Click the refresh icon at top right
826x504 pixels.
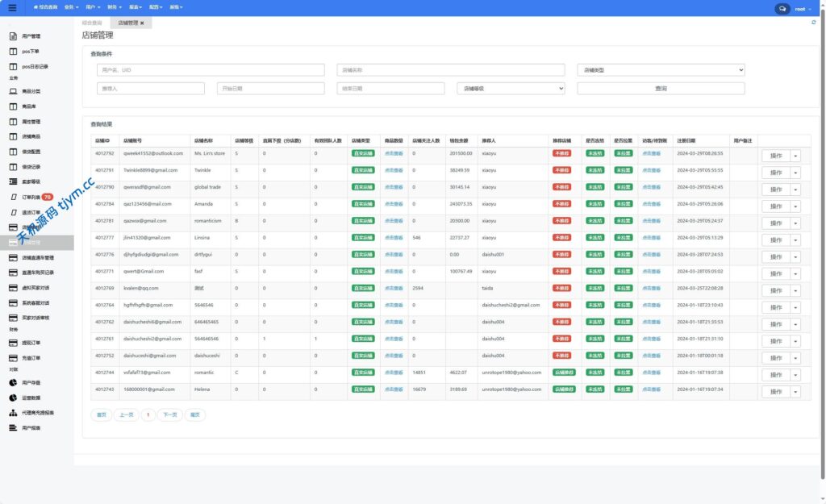pyautogui.click(x=813, y=23)
